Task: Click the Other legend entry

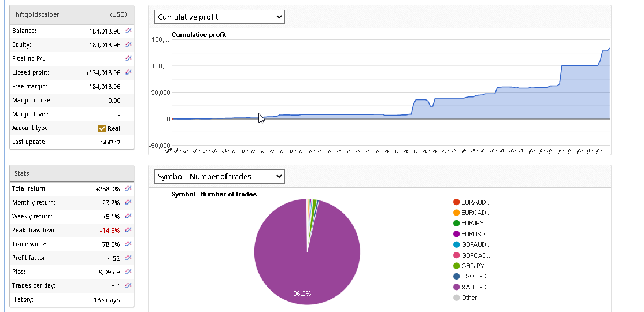Action: click(469, 298)
